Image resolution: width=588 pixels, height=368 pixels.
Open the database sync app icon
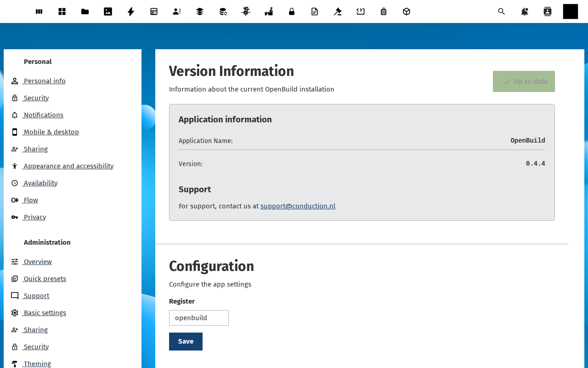pos(223,11)
